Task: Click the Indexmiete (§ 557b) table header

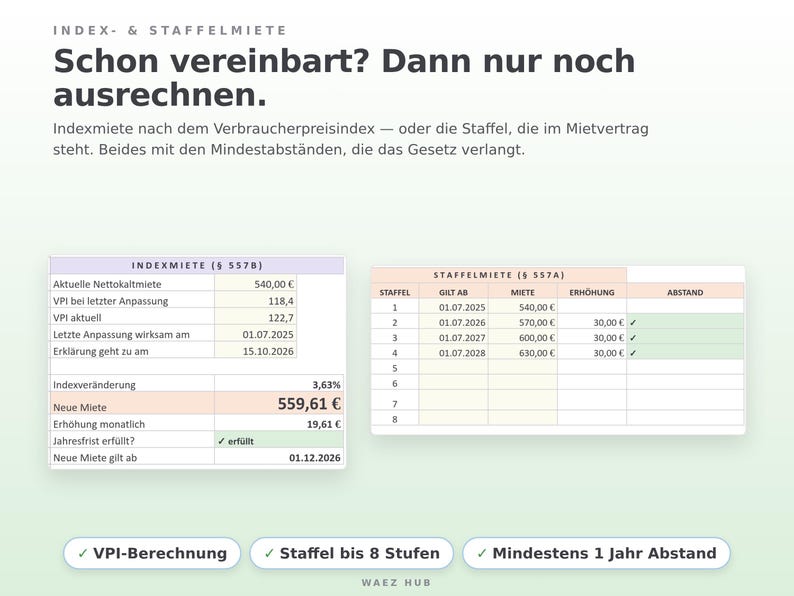Action: [197, 265]
